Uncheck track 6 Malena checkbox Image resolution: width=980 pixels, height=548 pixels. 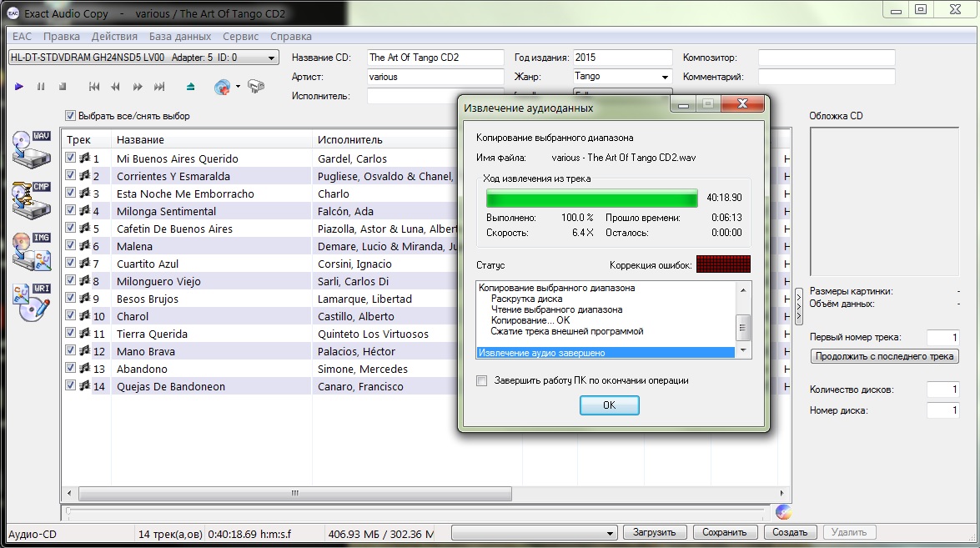[x=71, y=246]
